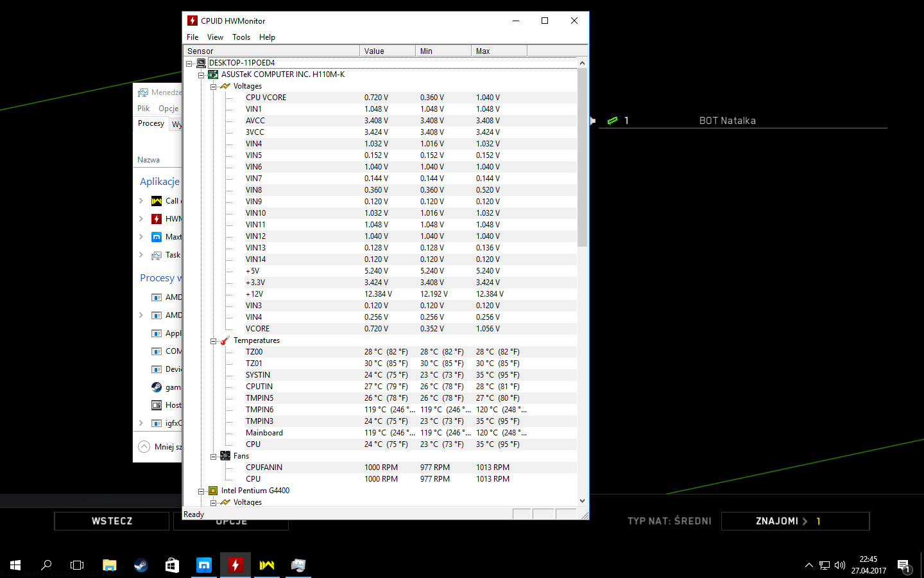
Task: Expand the Call of Duty row in Task Manager
Action: 141,201
